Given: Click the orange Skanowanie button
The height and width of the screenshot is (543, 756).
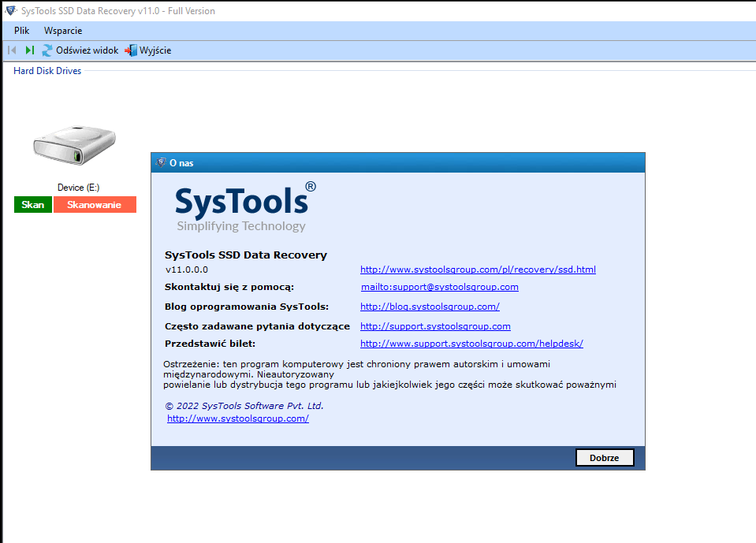Looking at the screenshot, I should [95, 205].
